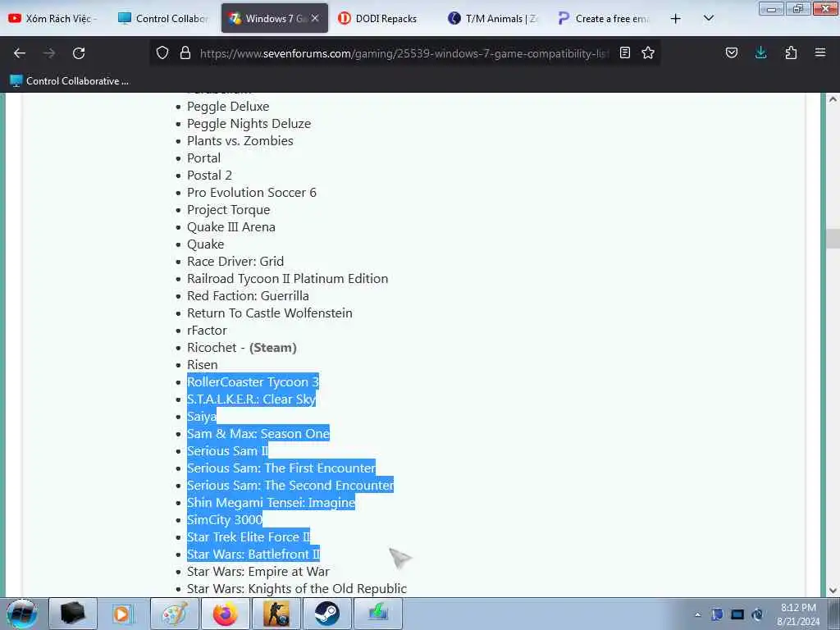Open the extensions menu
840x630 pixels.
[791, 52]
